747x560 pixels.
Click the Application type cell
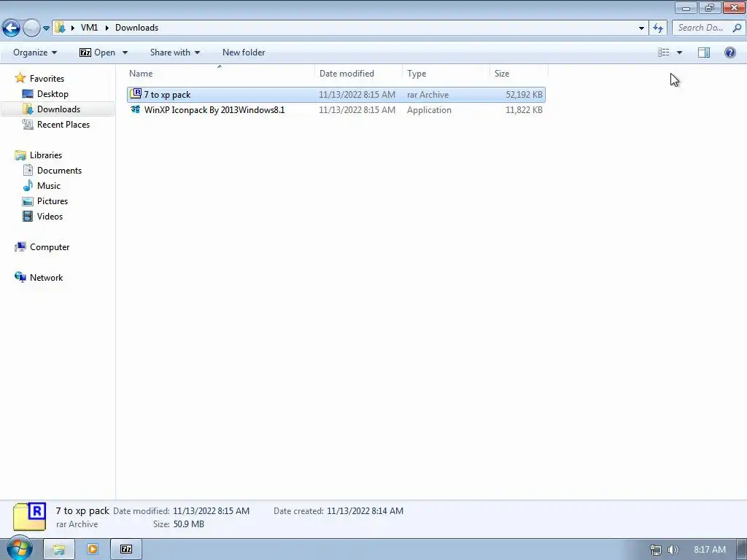coord(429,110)
